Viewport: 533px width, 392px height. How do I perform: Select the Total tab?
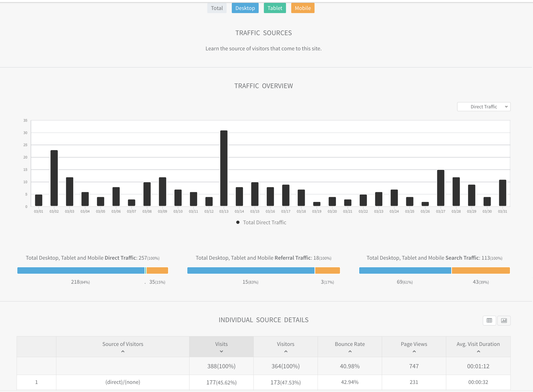[x=217, y=8]
